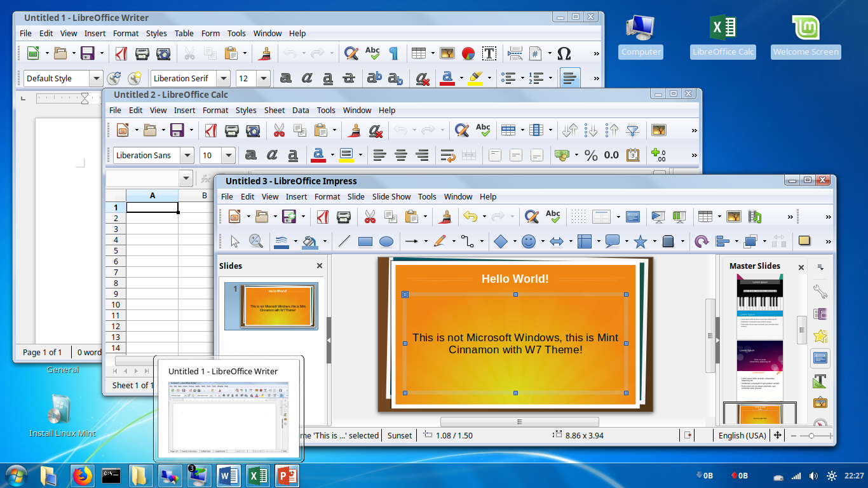868x488 pixels.
Task: Open the Liberation Sans font name dropdown
Action: (x=188, y=155)
